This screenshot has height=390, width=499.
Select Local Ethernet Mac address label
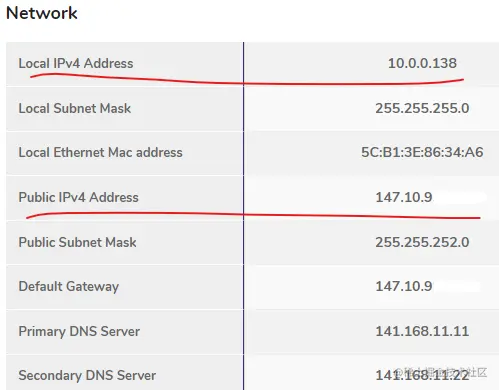click(x=100, y=152)
